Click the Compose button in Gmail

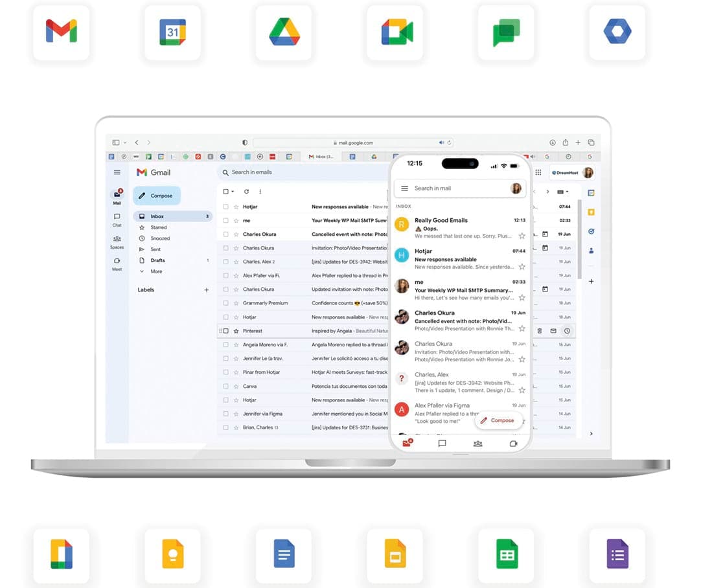(x=156, y=196)
